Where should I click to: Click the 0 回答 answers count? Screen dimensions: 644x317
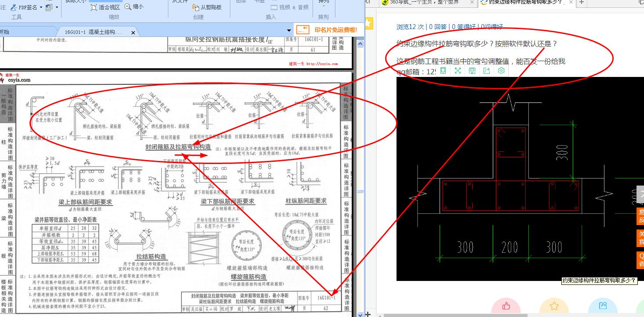[x=438, y=27]
